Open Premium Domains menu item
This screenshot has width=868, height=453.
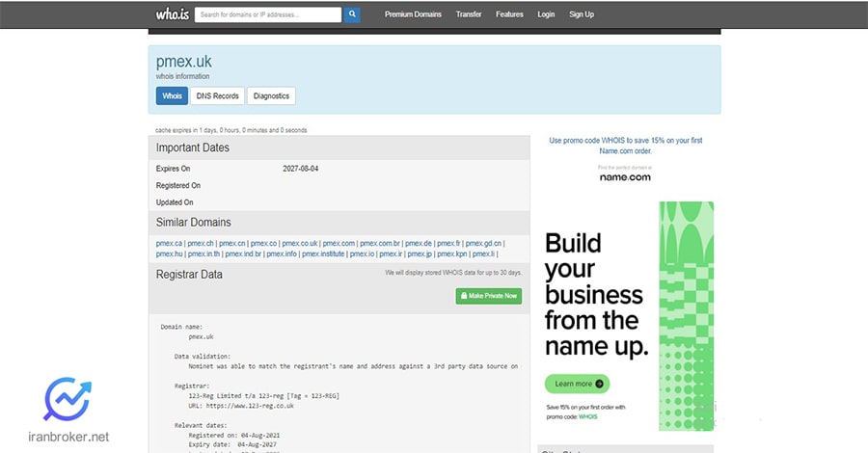point(413,14)
